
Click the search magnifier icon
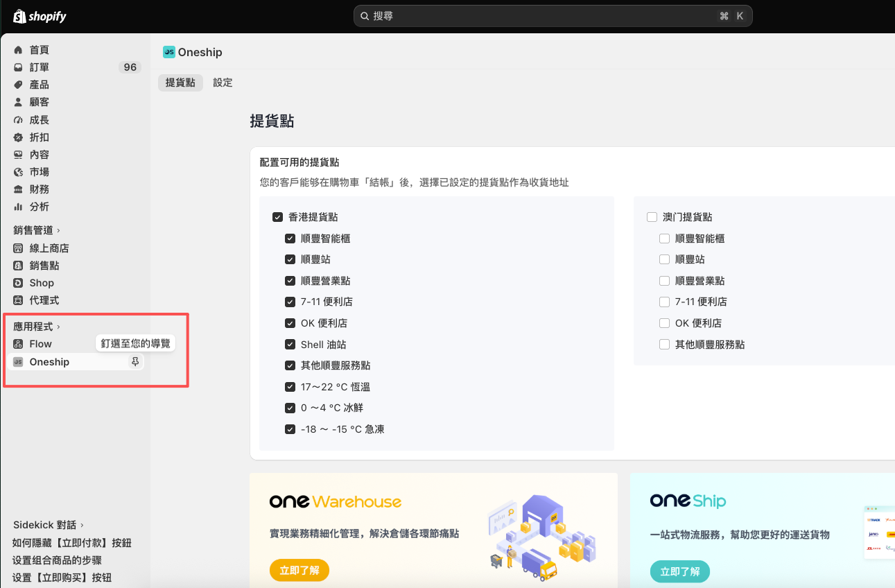click(x=365, y=16)
